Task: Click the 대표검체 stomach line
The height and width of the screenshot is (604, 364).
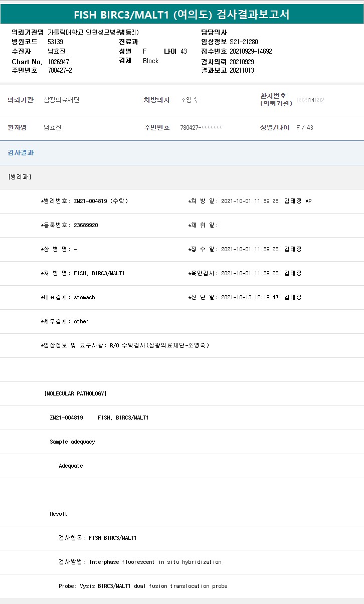Action: [x=68, y=297]
